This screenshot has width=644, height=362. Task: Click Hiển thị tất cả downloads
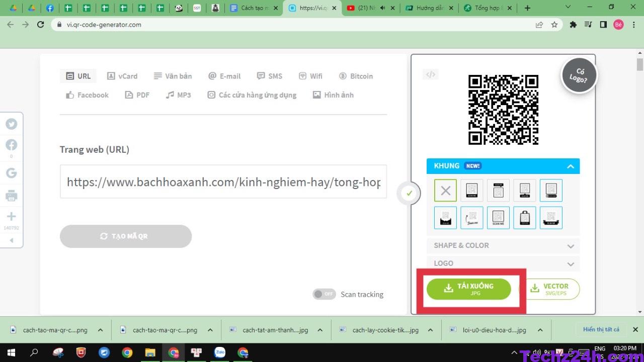tap(601, 329)
